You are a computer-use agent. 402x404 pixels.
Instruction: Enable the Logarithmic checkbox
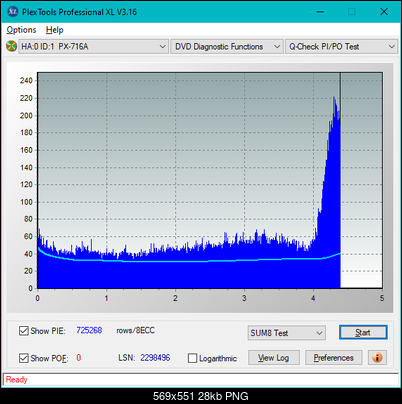pos(192,358)
